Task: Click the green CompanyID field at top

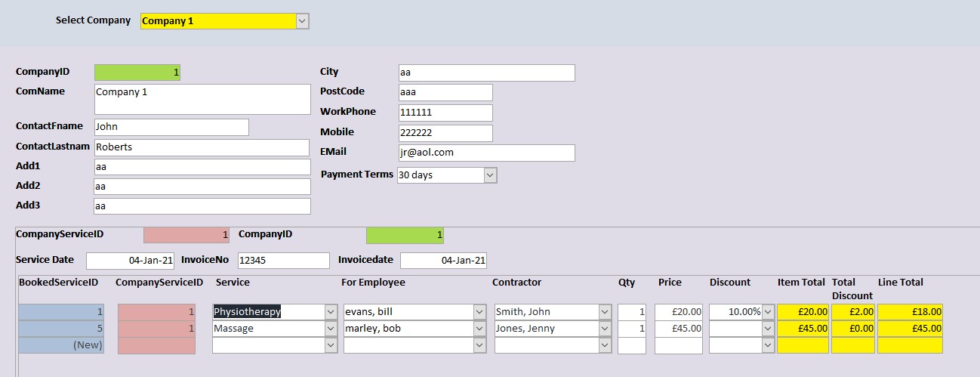Action: pos(137,73)
